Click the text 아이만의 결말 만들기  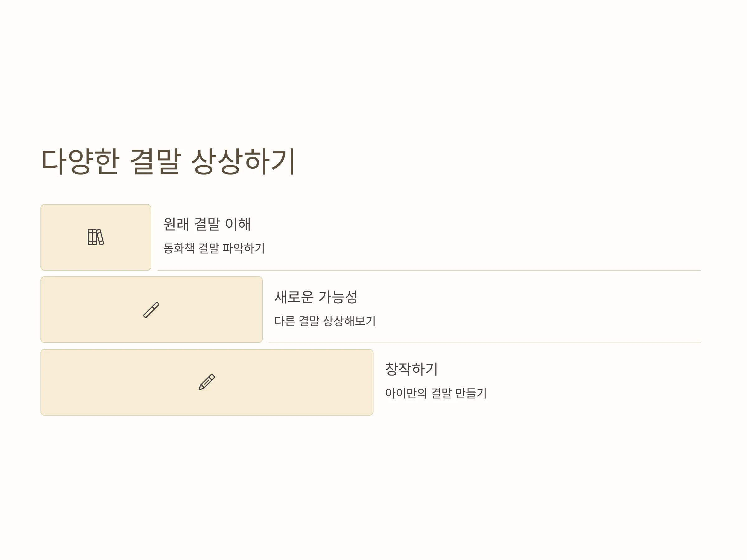pyautogui.click(x=436, y=393)
